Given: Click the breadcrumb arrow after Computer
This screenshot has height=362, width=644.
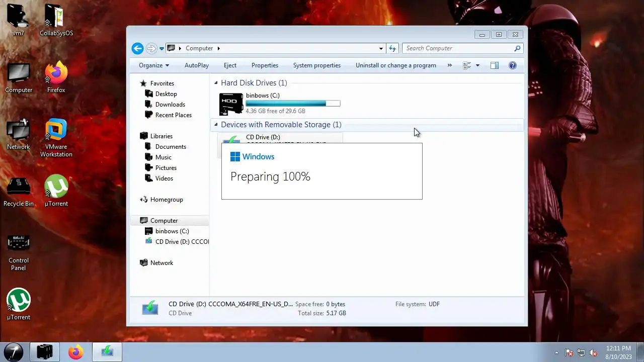Looking at the screenshot, I should coord(218,48).
